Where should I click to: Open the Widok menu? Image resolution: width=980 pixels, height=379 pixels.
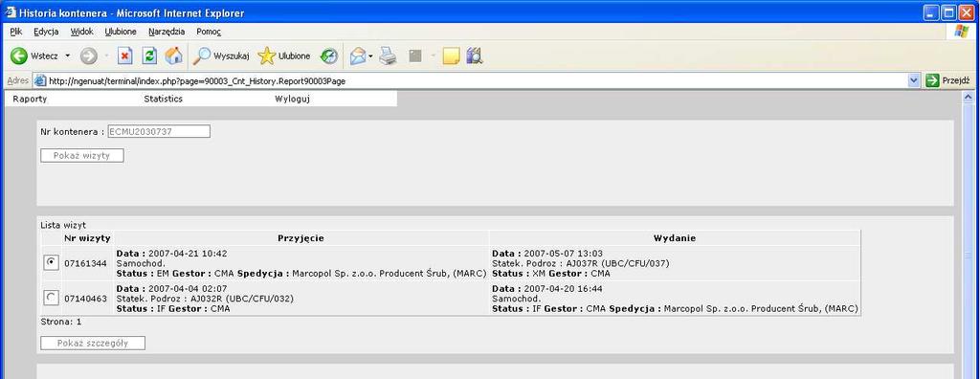tap(82, 32)
